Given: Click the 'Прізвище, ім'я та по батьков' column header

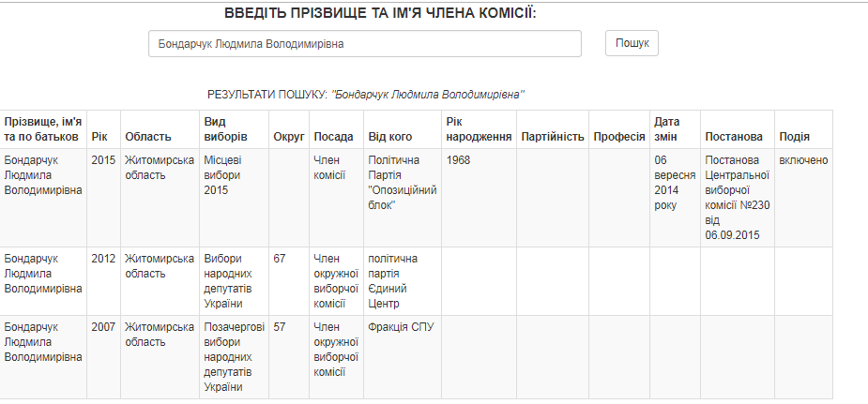Looking at the screenshot, I should [x=43, y=129].
